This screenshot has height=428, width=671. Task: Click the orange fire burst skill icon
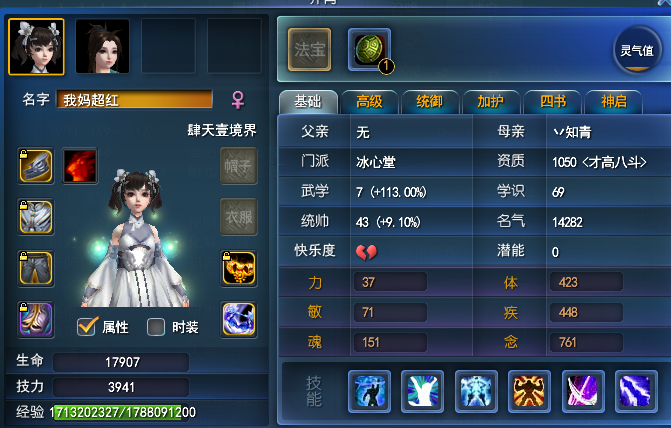tap(529, 391)
